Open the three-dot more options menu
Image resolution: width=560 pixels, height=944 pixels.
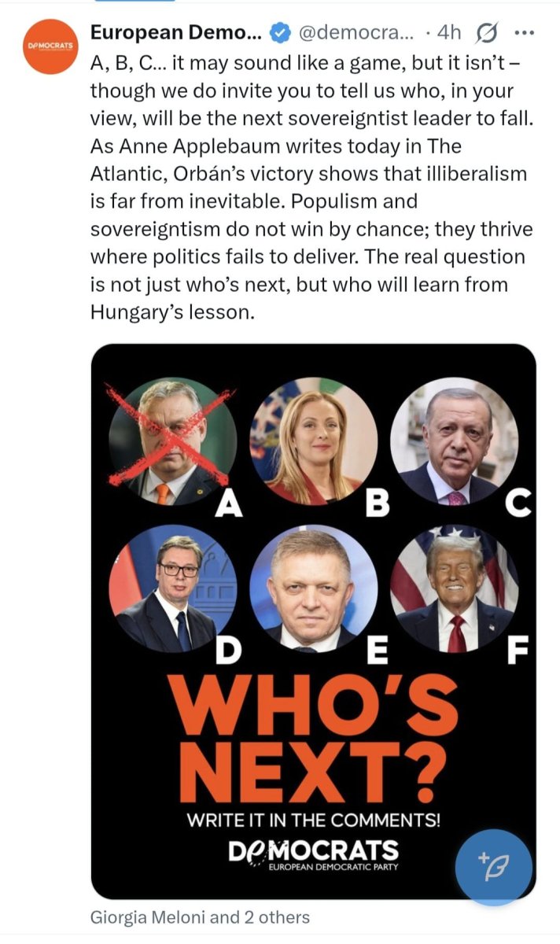[x=523, y=33]
